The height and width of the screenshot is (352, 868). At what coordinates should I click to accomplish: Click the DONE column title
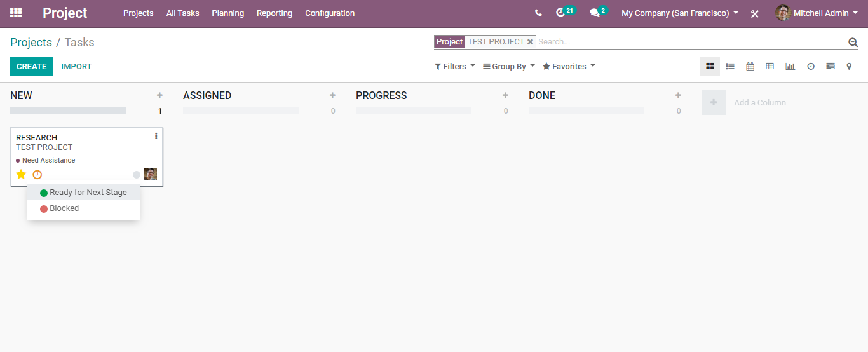click(x=542, y=95)
